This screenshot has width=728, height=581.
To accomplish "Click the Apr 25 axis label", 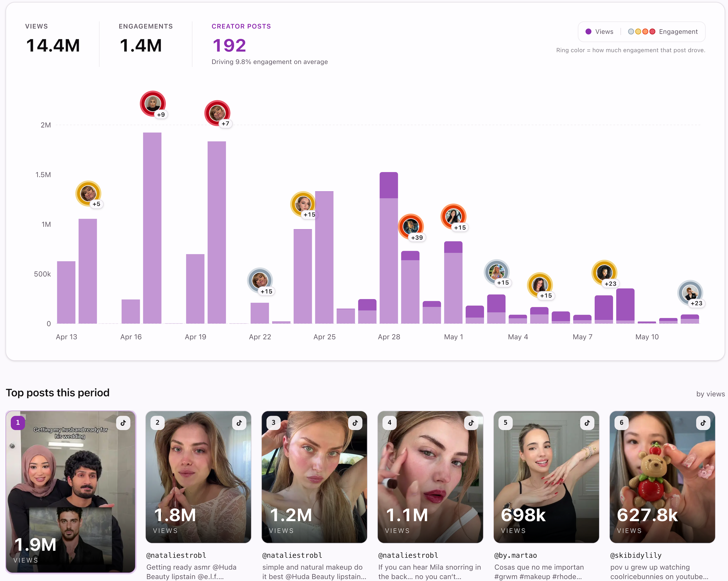I will pos(324,337).
